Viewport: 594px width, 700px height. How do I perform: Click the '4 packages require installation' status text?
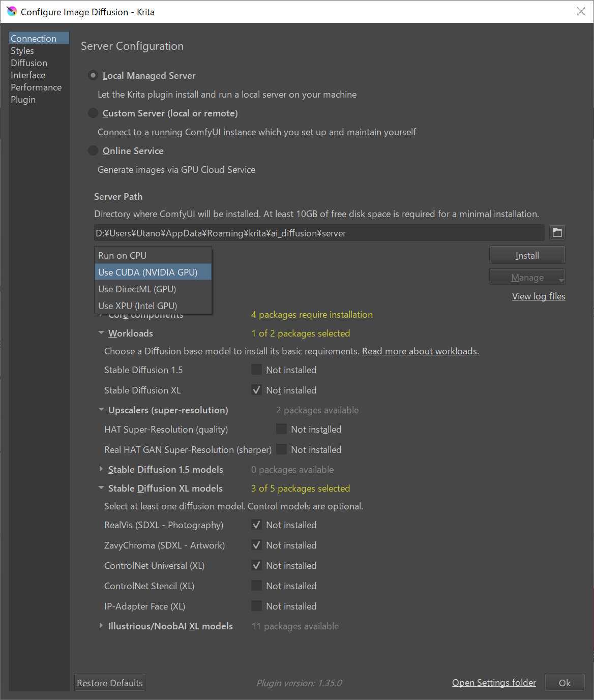tap(312, 315)
